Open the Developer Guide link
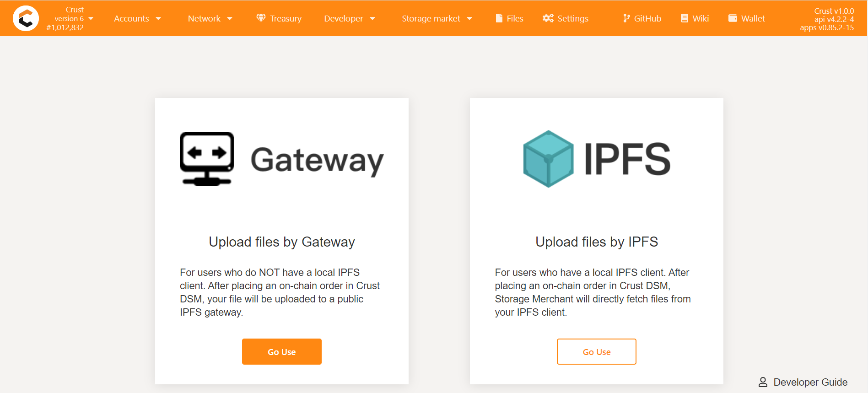Viewport: 868px width, 393px height. click(803, 382)
